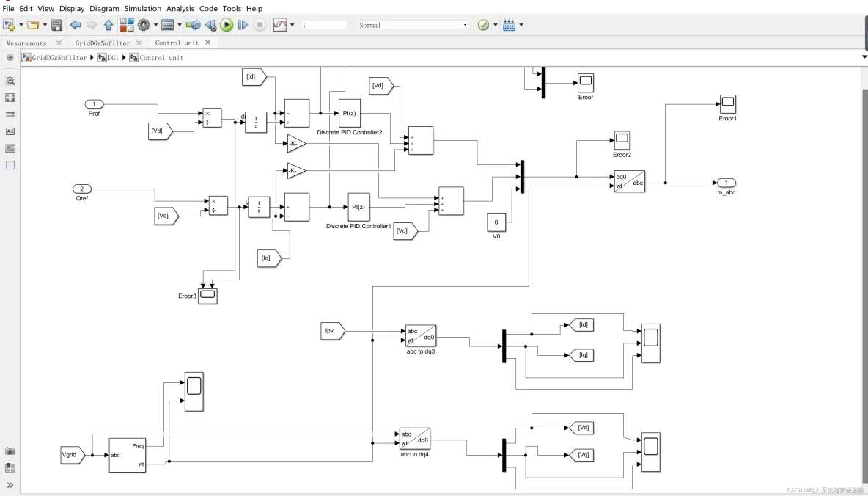Image resolution: width=868 pixels, height=496 pixels.
Task: Click the Step Back icon
Action: click(210, 25)
